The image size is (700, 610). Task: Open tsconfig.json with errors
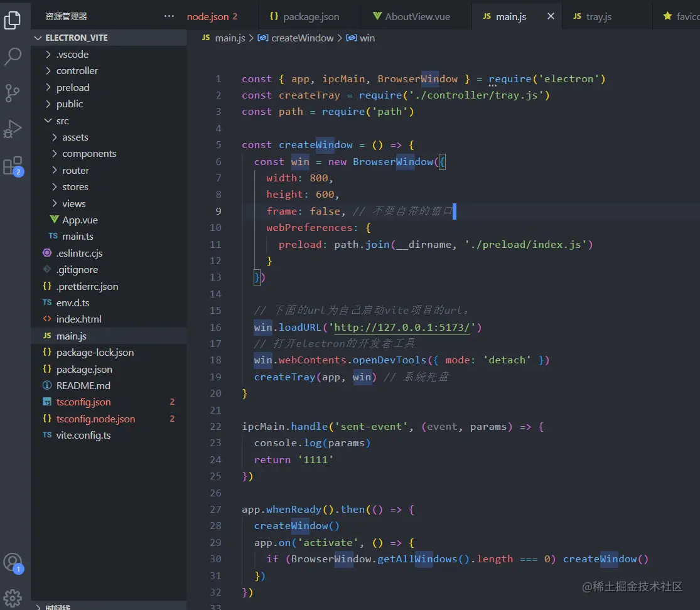(x=109, y=402)
